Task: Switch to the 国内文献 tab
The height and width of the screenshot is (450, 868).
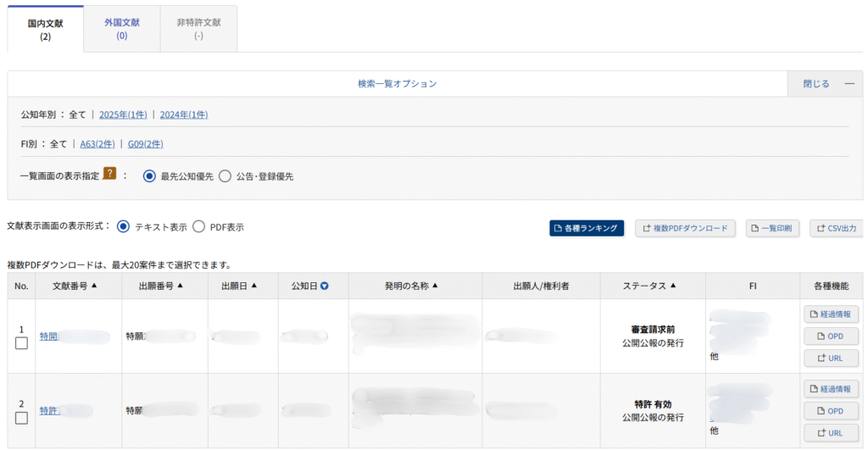Action: (45, 30)
